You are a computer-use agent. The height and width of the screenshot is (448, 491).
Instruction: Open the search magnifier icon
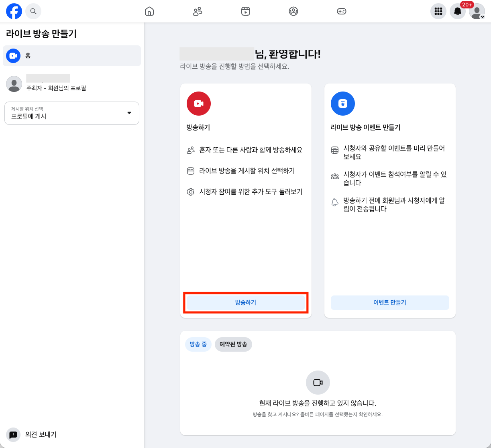33,11
